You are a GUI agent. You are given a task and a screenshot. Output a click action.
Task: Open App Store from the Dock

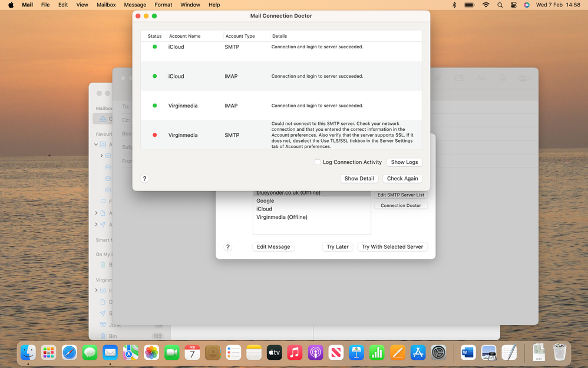pos(418,353)
